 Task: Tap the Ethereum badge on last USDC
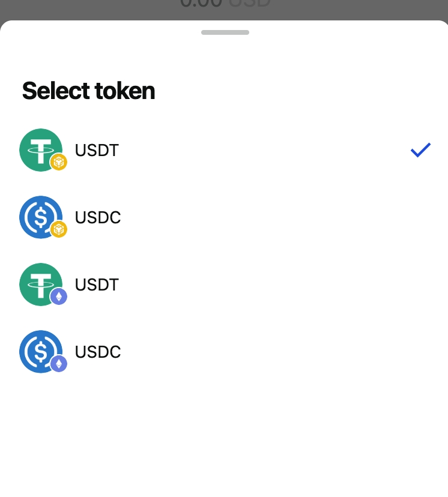point(58,363)
